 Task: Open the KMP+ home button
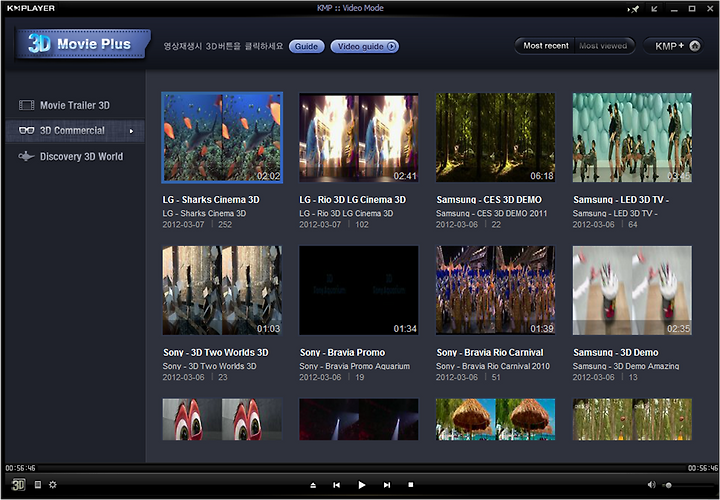coord(674,46)
